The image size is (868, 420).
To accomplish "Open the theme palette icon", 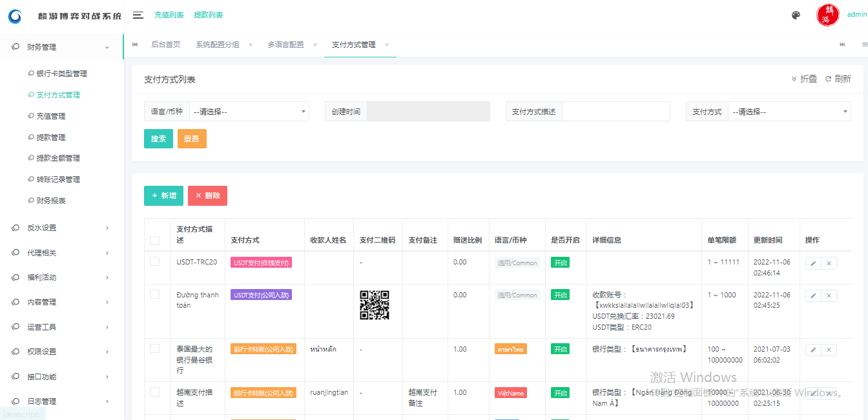I will pos(796,15).
